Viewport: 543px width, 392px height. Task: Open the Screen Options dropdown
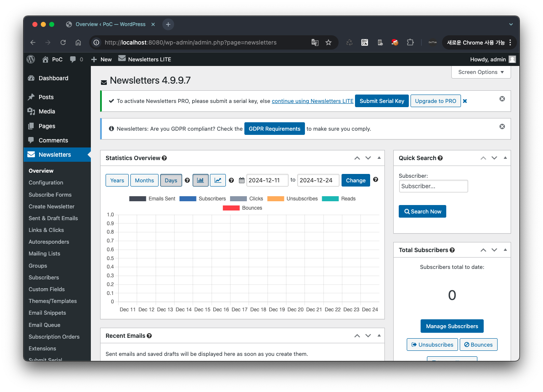(481, 72)
